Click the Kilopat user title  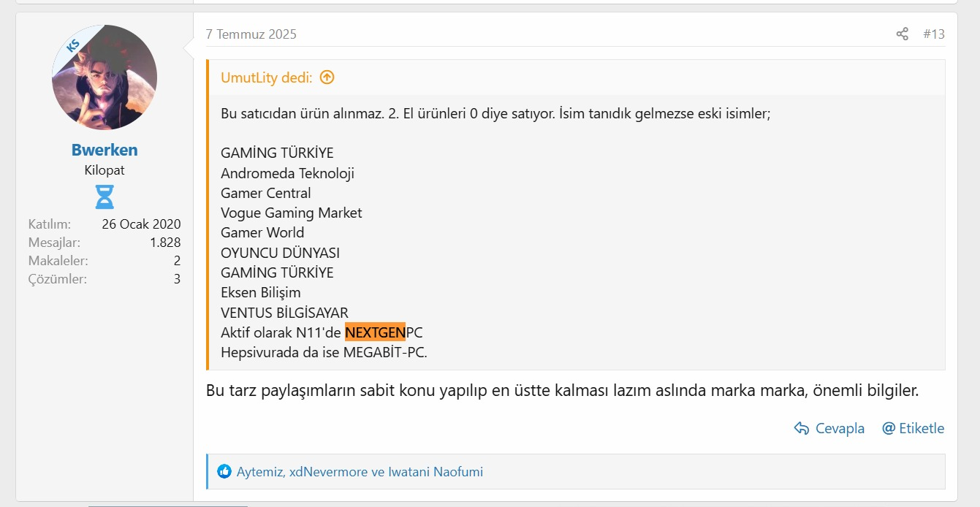click(105, 170)
